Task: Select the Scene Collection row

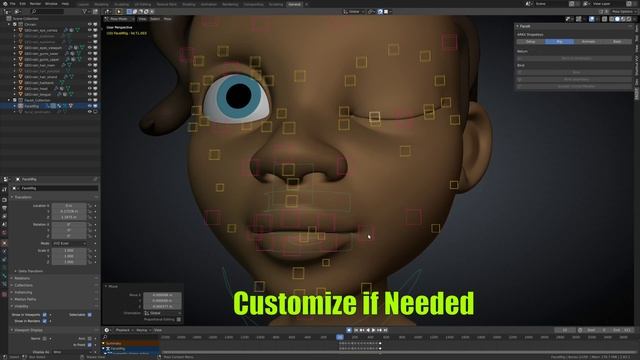Action: [50, 19]
